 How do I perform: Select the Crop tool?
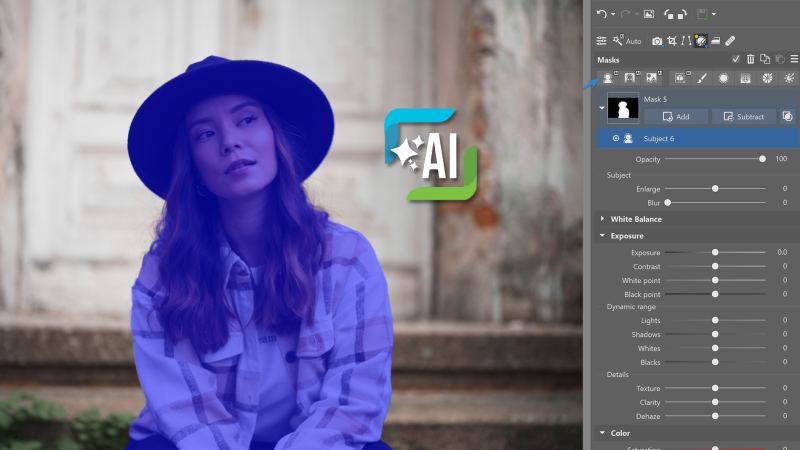[x=672, y=41]
